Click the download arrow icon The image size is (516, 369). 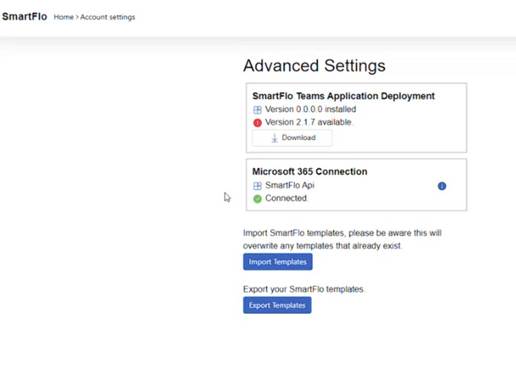(274, 138)
